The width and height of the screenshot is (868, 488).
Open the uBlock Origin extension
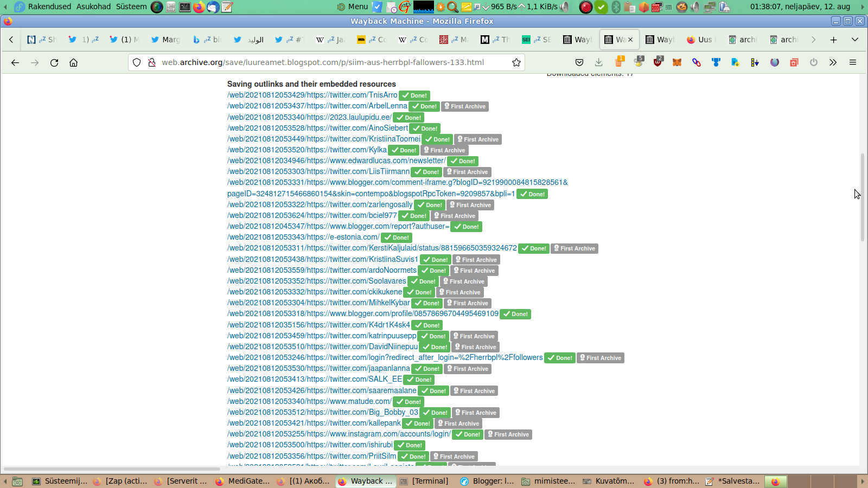[x=658, y=62]
